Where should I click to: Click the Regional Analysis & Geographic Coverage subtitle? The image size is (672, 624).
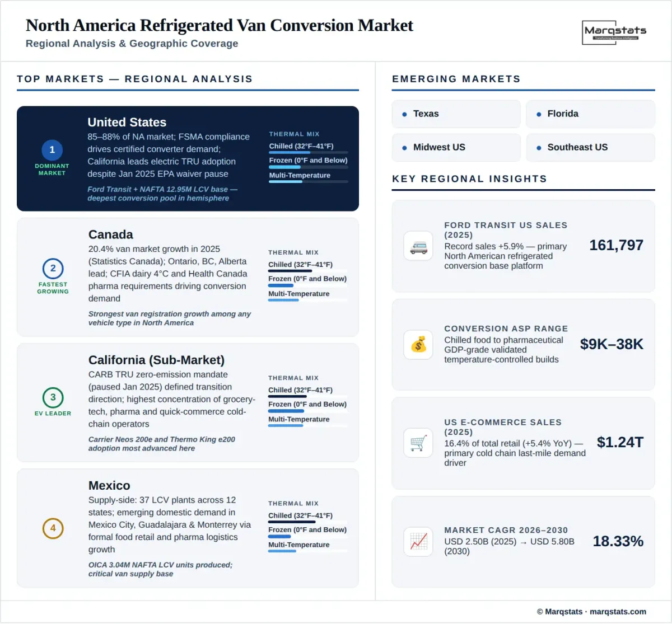point(132,43)
